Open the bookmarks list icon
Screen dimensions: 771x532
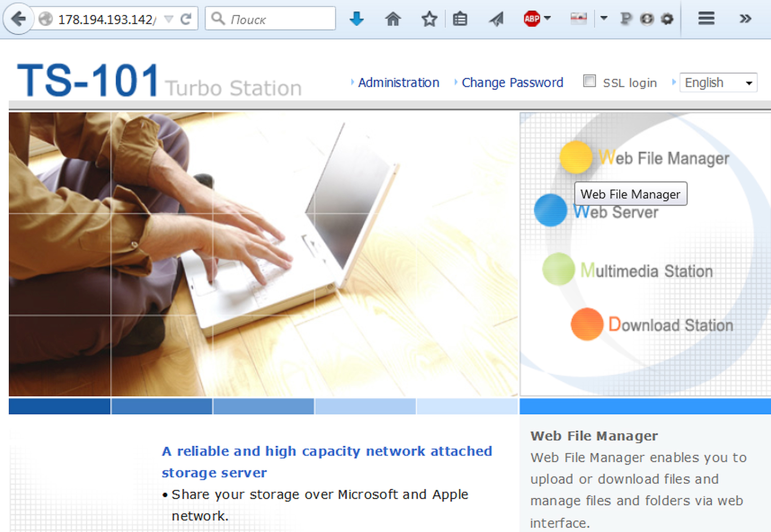[460, 19]
